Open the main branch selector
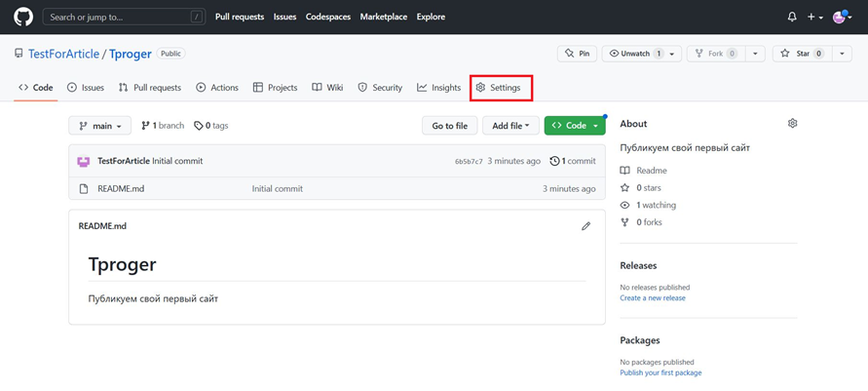The width and height of the screenshot is (868, 391). pos(100,126)
